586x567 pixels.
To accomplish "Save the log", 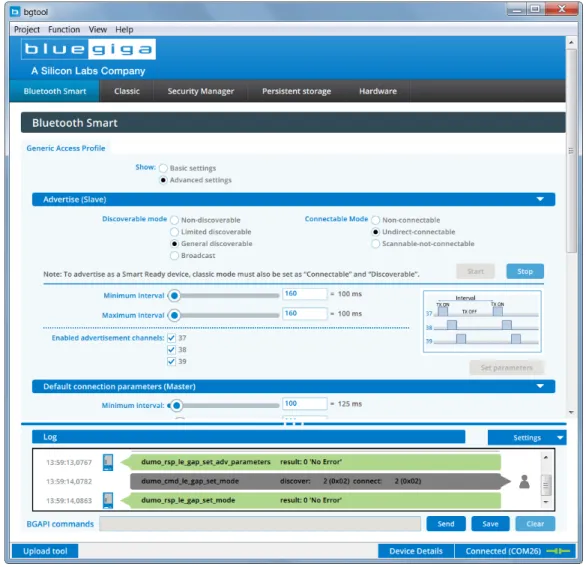I will pyautogui.click(x=490, y=524).
